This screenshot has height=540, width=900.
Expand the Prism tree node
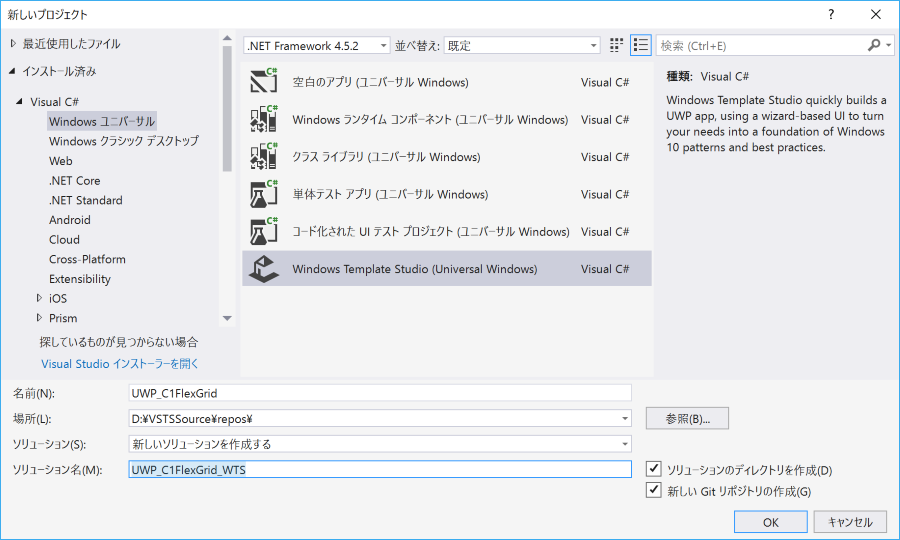tap(39, 317)
